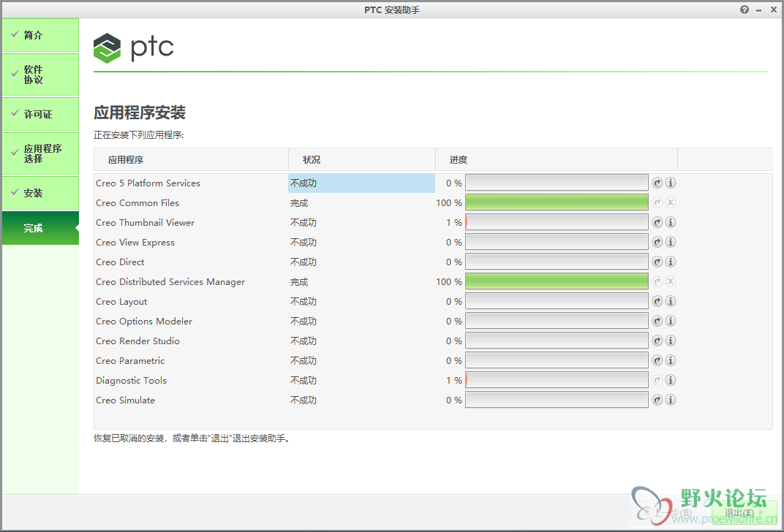Show info for Creo 5 Platform Services
Screen dimensions: 784x532
point(671,183)
